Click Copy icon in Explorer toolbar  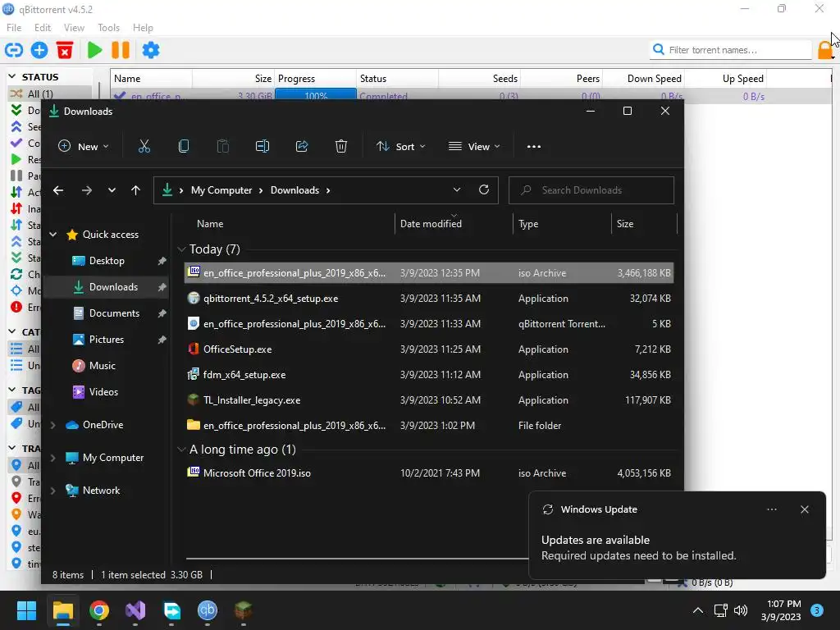pyautogui.click(x=184, y=146)
